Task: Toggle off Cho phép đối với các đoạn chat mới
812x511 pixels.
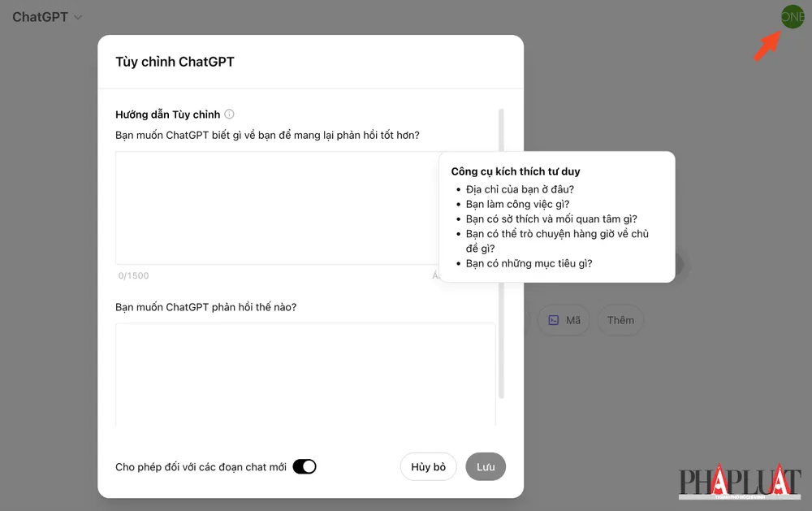Action: pyautogui.click(x=304, y=466)
